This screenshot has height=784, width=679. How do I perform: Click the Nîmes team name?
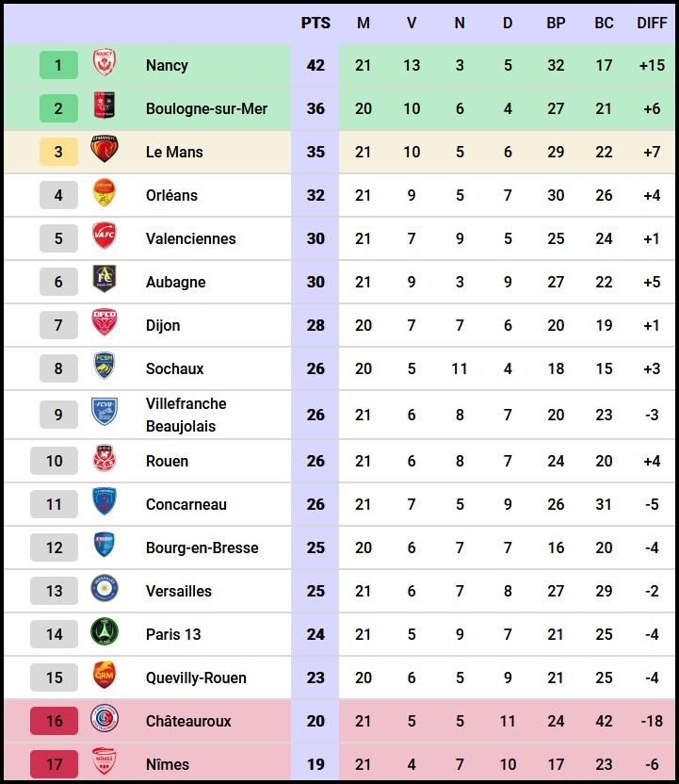pyautogui.click(x=168, y=764)
